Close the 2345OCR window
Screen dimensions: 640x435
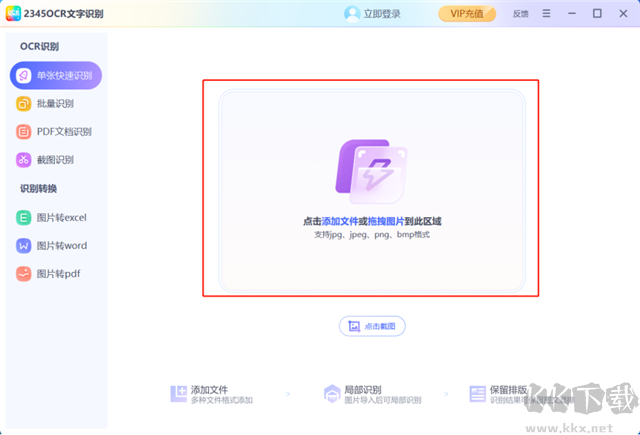[623, 13]
